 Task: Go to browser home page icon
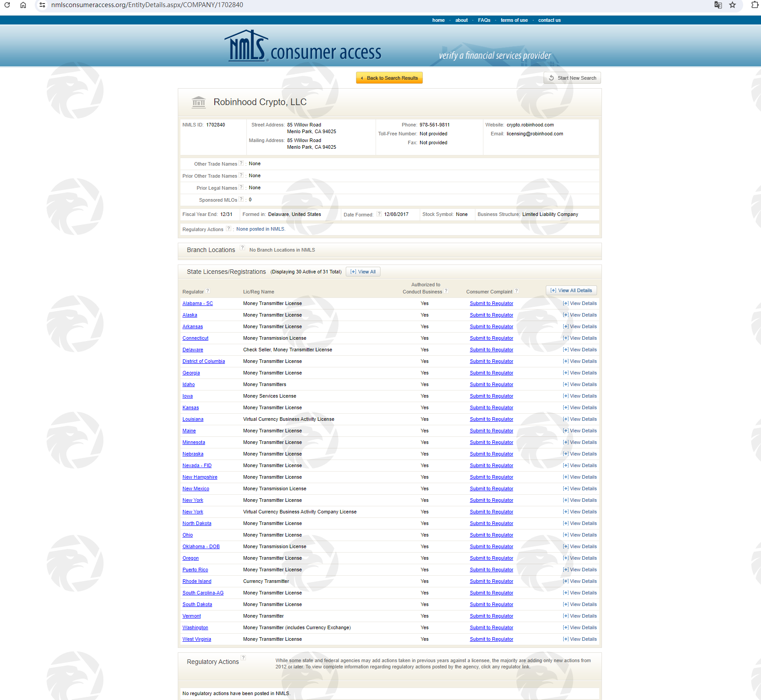coord(23,5)
